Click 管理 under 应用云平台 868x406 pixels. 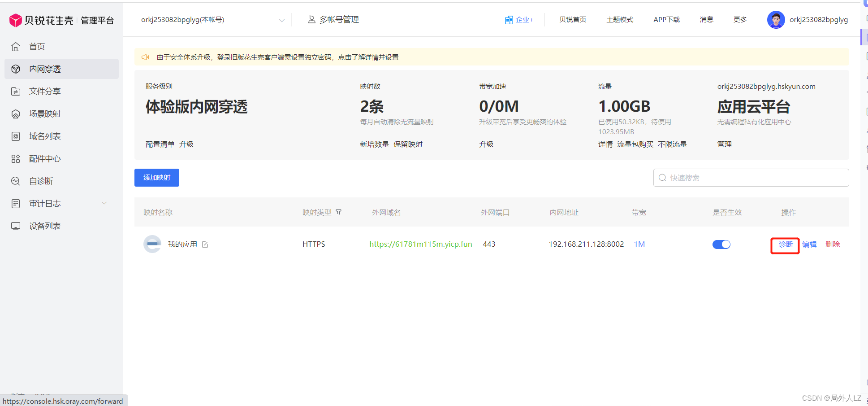(725, 144)
